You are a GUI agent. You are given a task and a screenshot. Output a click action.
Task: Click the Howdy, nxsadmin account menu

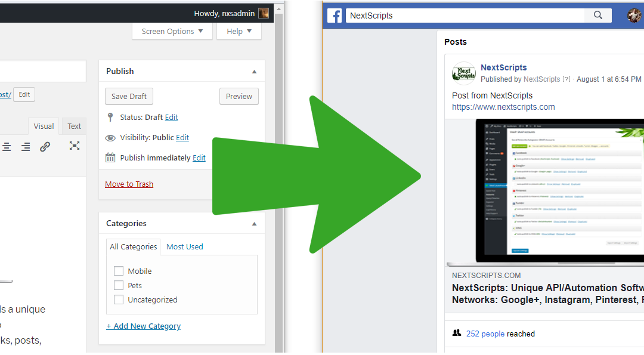[x=231, y=13]
